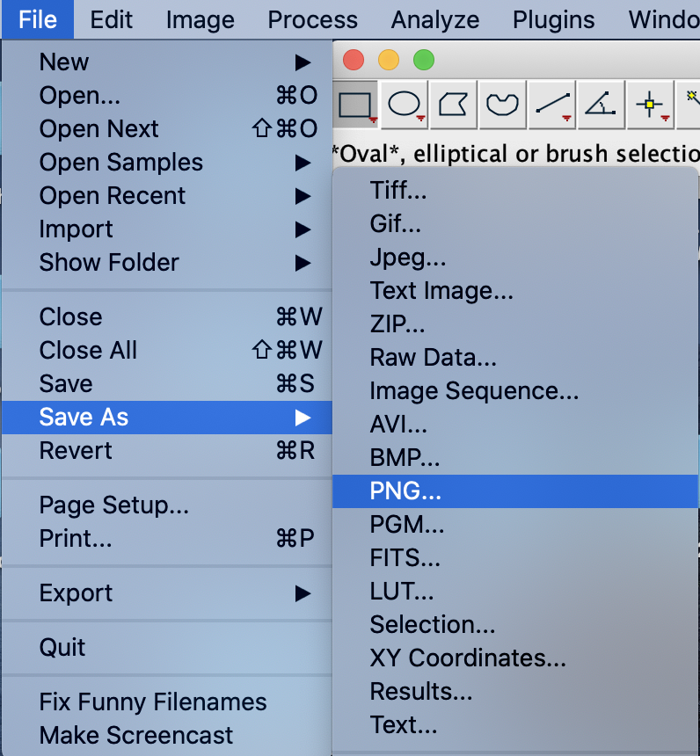
Task: Save as Gif... format
Action: (x=515, y=223)
